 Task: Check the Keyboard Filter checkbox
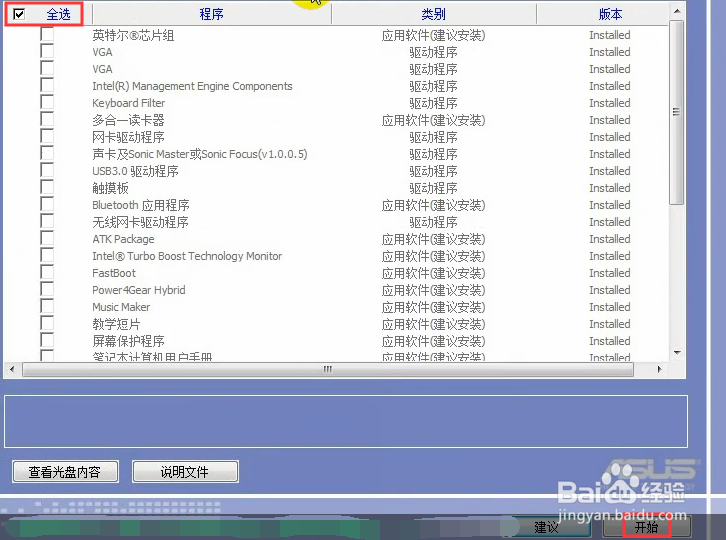point(47,102)
